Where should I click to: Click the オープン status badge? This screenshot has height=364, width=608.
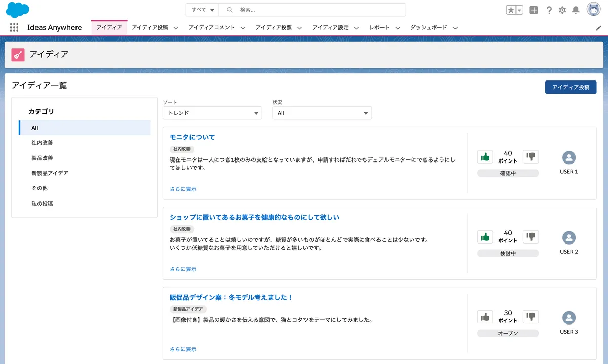(x=508, y=333)
